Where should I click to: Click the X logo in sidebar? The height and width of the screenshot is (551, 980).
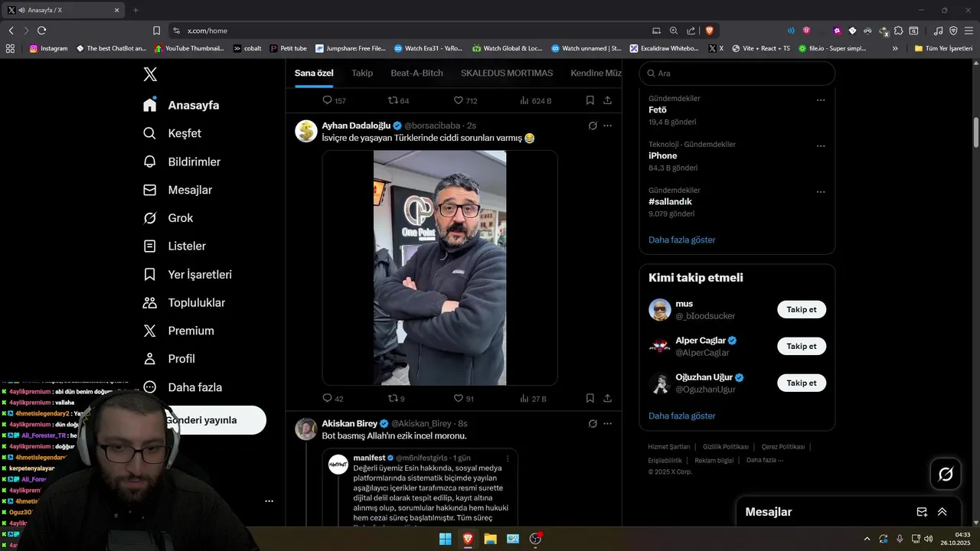point(150,74)
